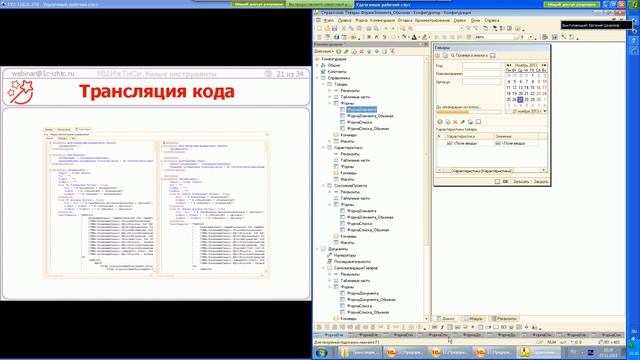
Task: Click the Windows Start button
Action: [322, 352]
